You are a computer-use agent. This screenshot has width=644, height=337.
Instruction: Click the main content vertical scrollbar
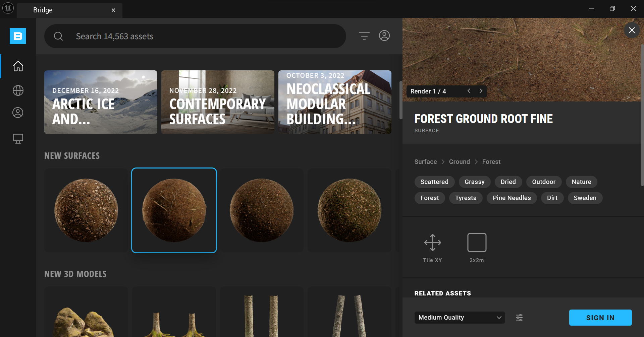tap(401, 100)
